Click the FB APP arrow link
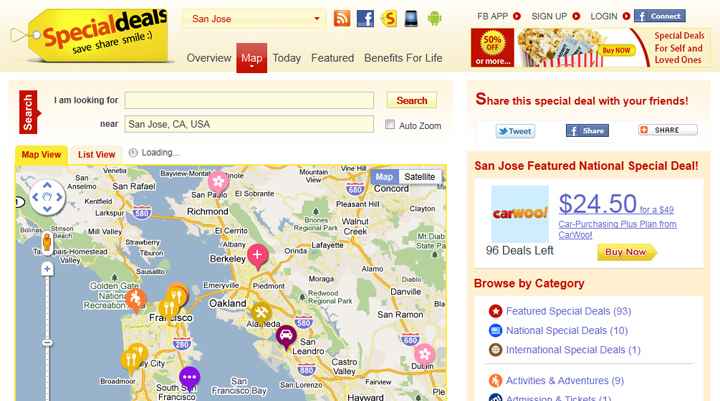Viewport: 720px width, 401px height. [x=498, y=16]
